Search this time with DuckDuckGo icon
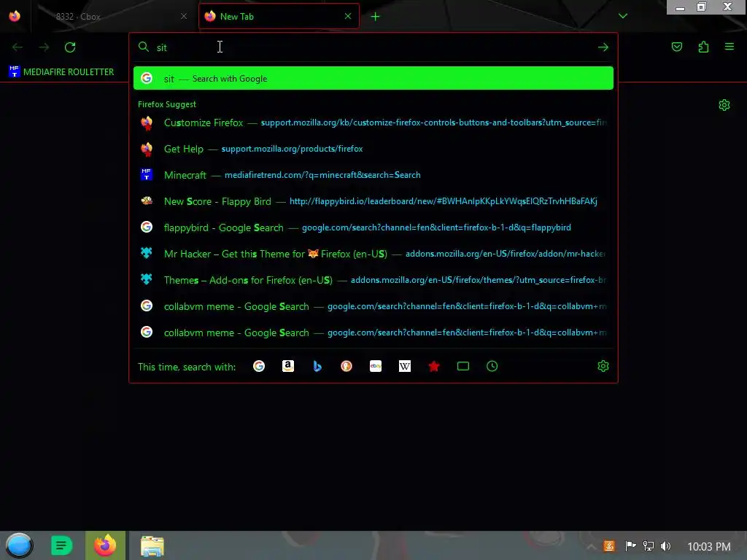 pyautogui.click(x=347, y=366)
